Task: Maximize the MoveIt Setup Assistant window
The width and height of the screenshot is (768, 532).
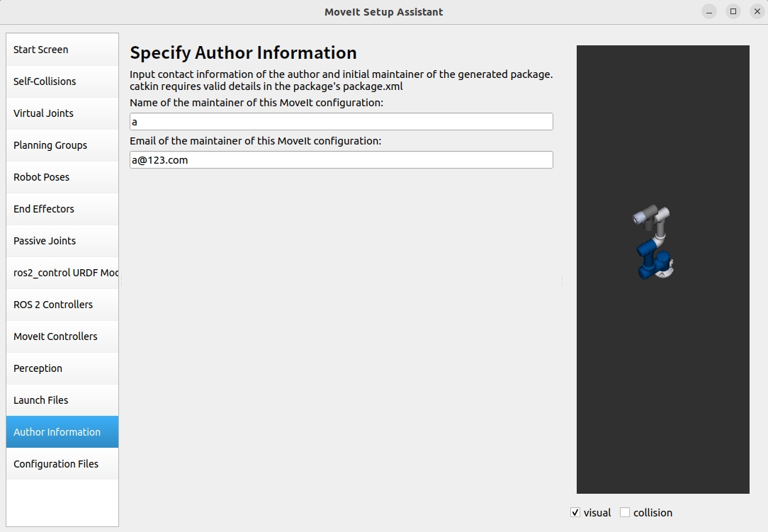Action: coord(733,12)
